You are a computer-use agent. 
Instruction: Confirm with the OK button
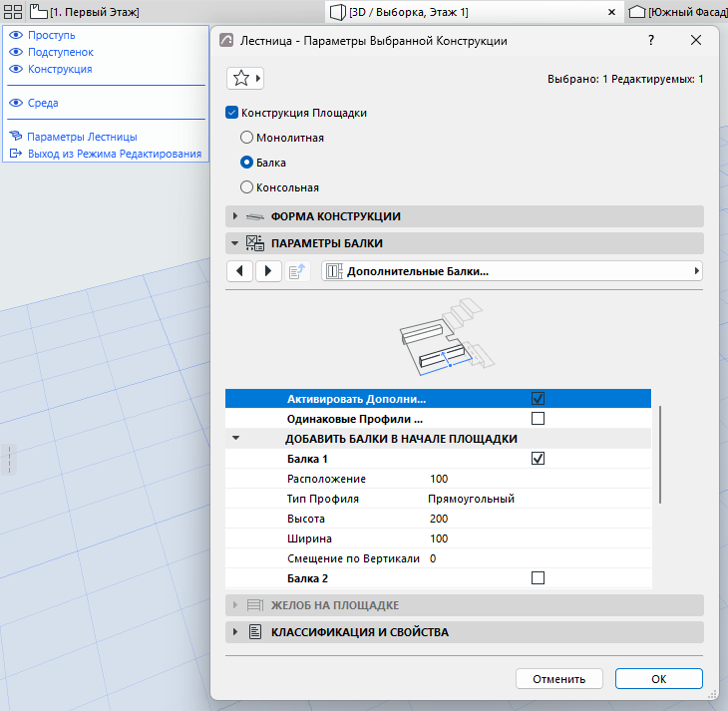658,679
